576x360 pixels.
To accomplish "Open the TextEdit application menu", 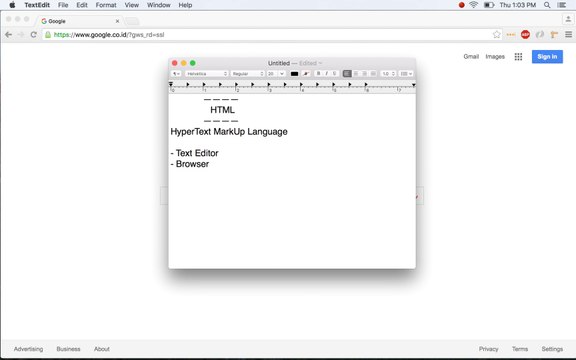I will point(37,5).
